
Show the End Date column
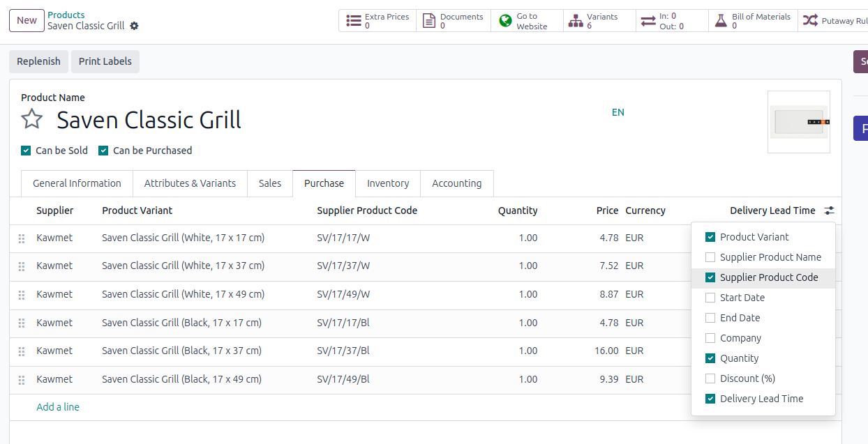710,318
